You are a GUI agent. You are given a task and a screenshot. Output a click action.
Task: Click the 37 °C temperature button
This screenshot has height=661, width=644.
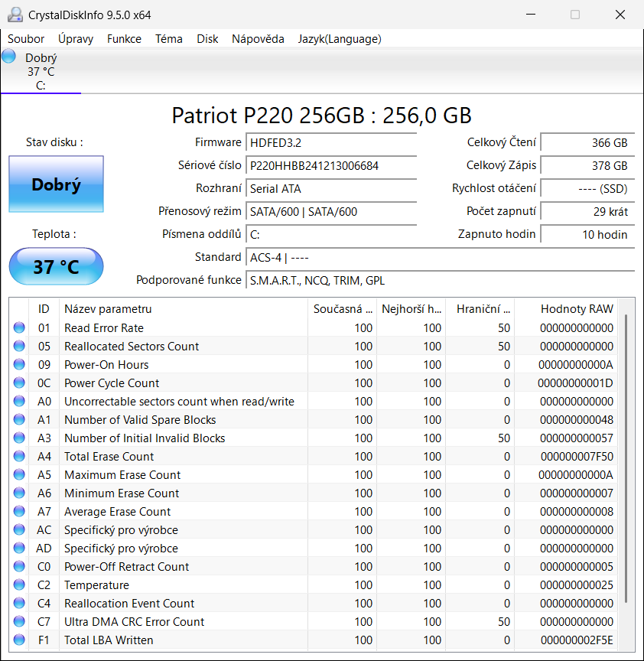[x=56, y=266]
